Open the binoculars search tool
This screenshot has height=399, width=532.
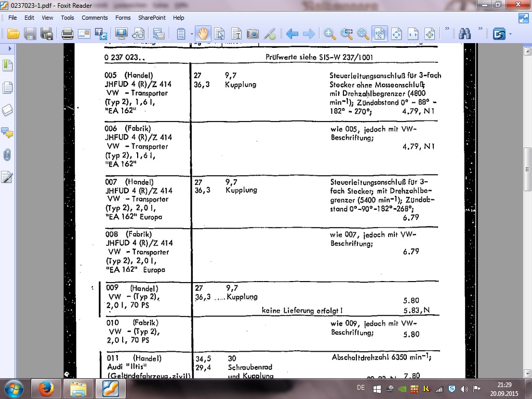coord(465,34)
